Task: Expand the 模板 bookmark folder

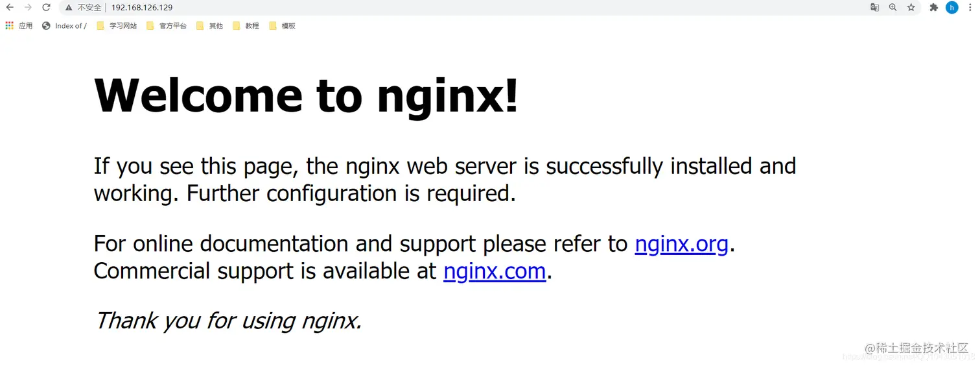Action: (x=282, y=26)
